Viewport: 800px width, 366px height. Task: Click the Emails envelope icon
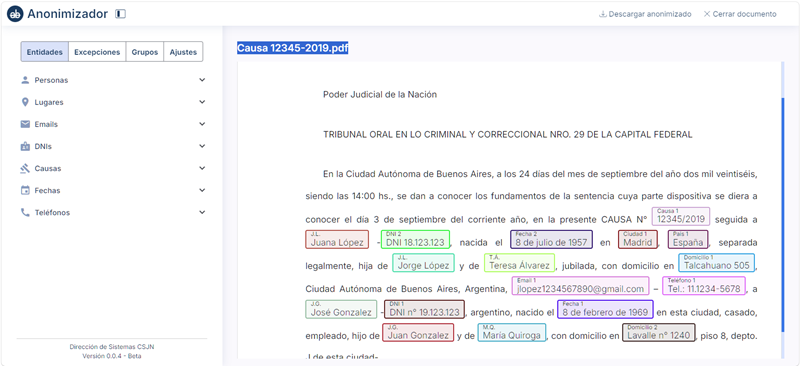[25, 124]
